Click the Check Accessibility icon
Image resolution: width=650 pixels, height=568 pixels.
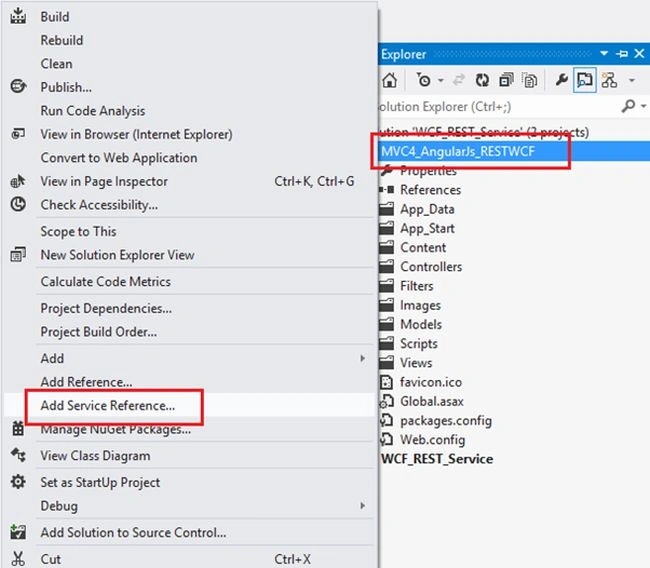click(18, 204)
